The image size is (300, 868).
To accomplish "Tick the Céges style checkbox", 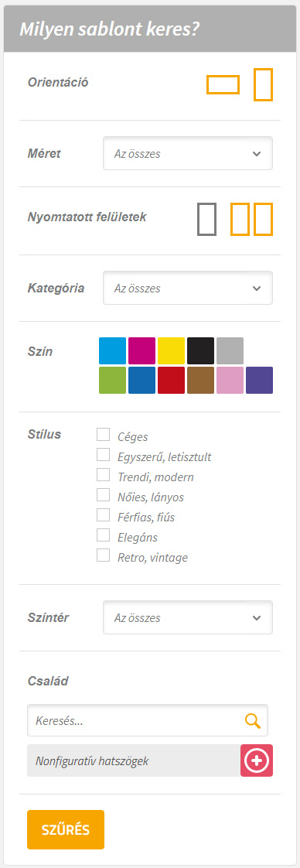I will click(x=103, y=435).
